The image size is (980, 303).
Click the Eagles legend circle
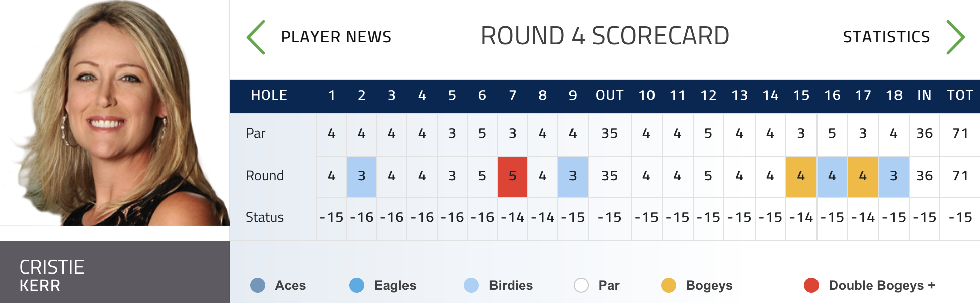click(357, 285)
